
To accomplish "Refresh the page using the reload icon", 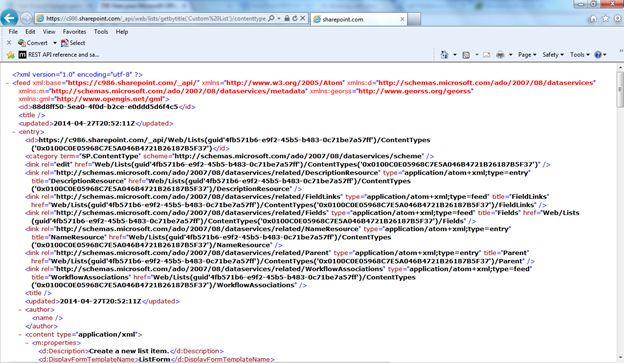I will tap(295, 18).
